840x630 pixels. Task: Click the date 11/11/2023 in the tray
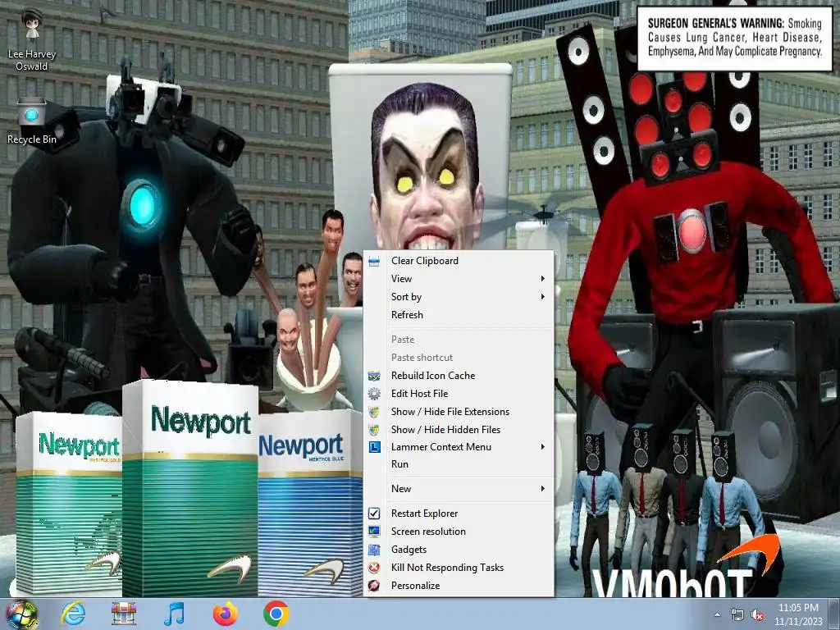click(x=797, y=622)
